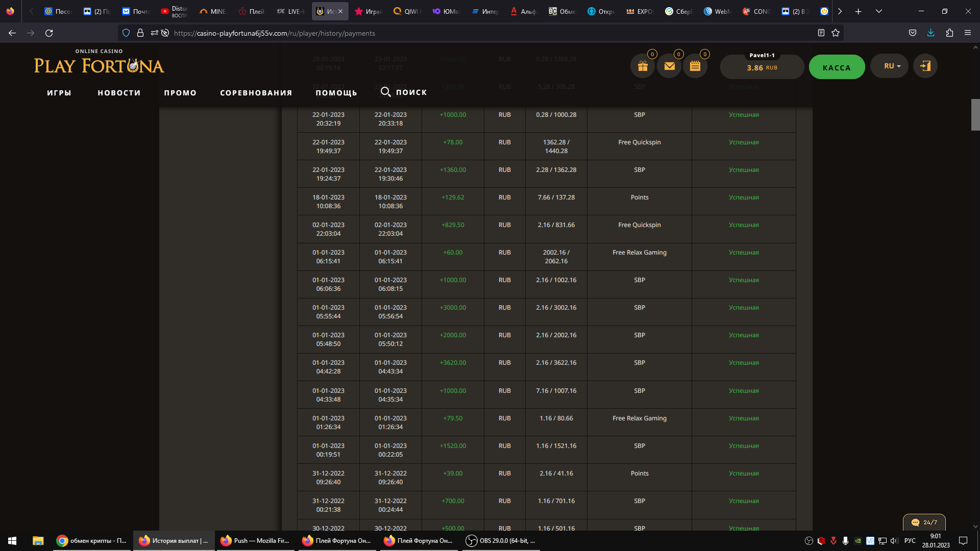The height and width of the screenshot is (551, 980).
Task: Click the logout door icon
Action: pos(925,66)
